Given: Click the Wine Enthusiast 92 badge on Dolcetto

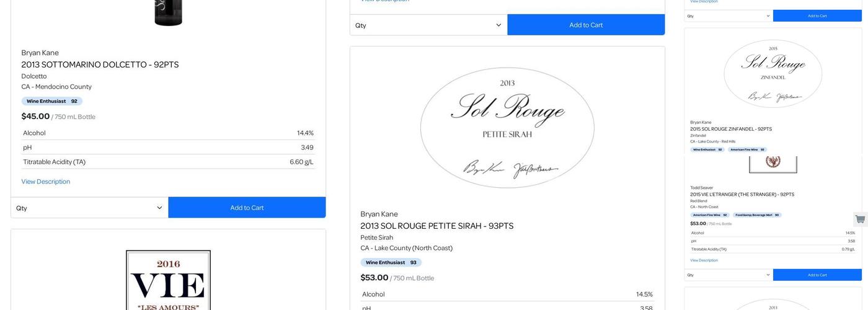Looking at the screenshot, I should pyautogui.click(x=51, y=101).
